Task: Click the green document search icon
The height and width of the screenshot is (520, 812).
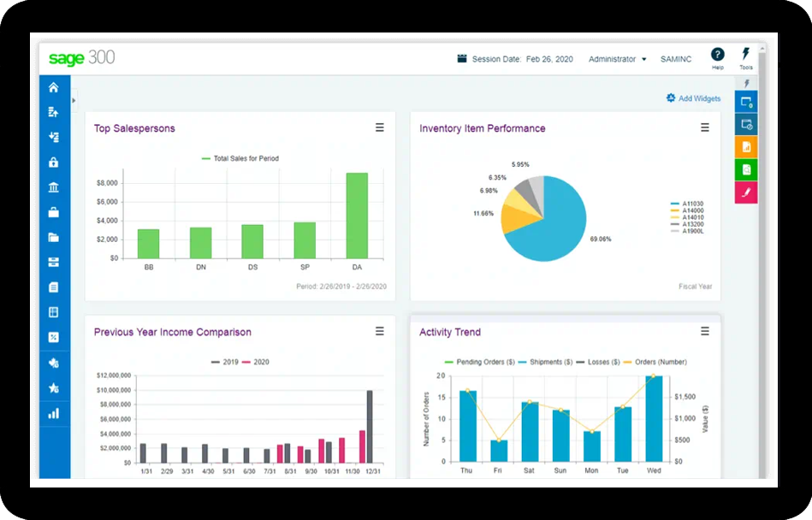Action: (x=746, y=169)
